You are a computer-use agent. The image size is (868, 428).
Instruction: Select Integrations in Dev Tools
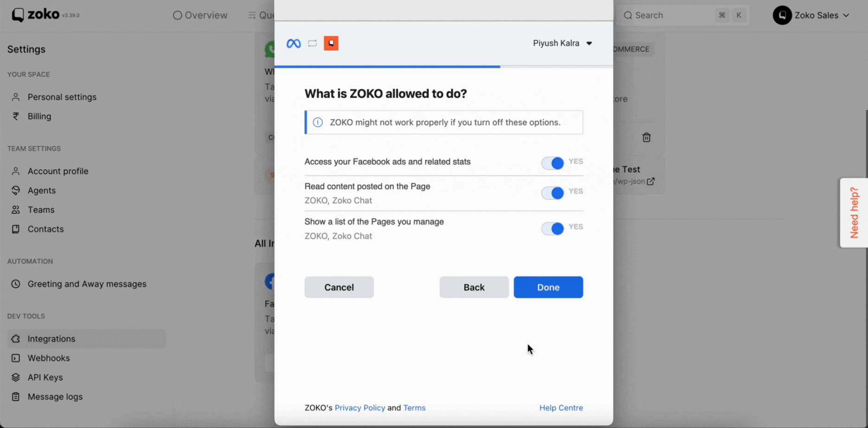[x=87, y=339]
